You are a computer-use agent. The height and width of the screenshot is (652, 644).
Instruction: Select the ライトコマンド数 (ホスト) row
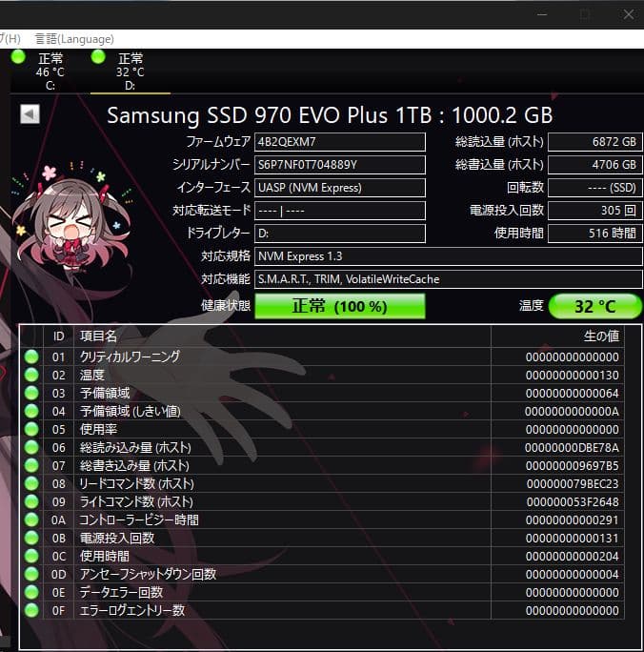click(322, 501)
